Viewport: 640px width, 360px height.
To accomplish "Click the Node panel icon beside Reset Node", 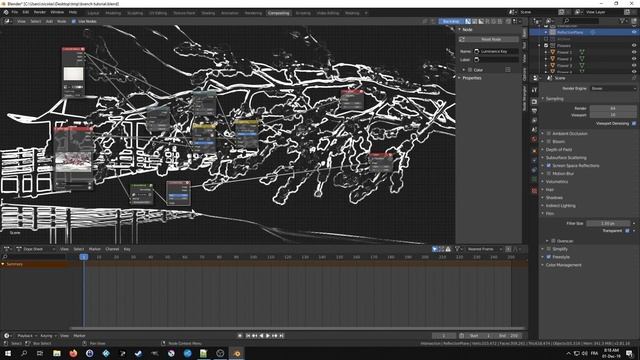I will click(462, 39).
